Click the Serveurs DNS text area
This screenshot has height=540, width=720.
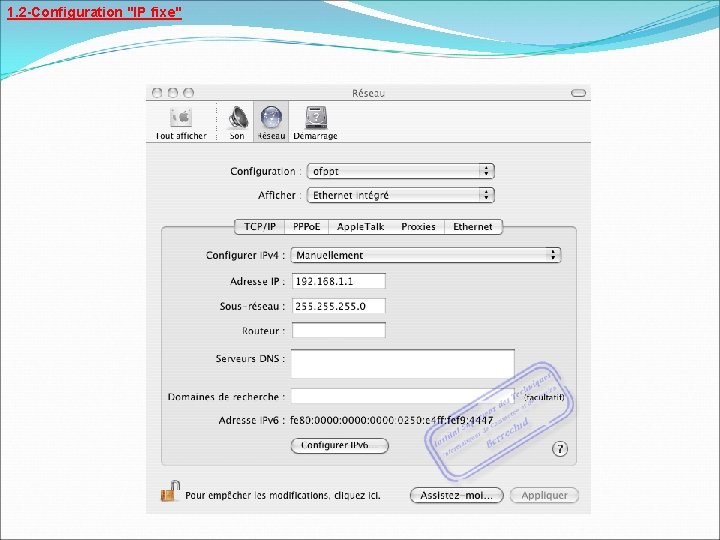pos(403,364)
